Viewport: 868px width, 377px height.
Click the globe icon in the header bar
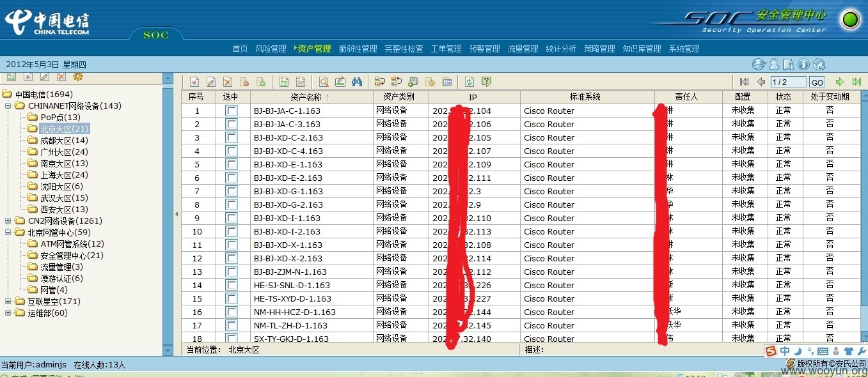[759, 64]
